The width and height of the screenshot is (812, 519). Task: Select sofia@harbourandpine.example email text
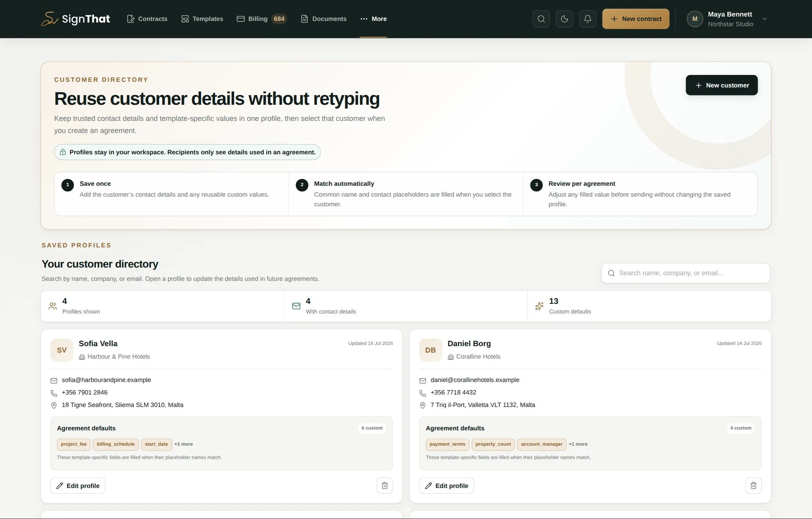[x=106, y=380]
